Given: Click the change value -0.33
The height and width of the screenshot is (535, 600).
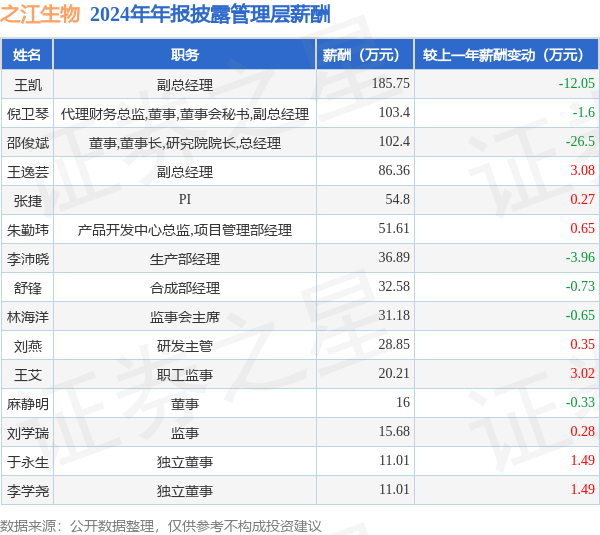Looking at the screenshot, I should pyautogui.click(x=580, y=402).
